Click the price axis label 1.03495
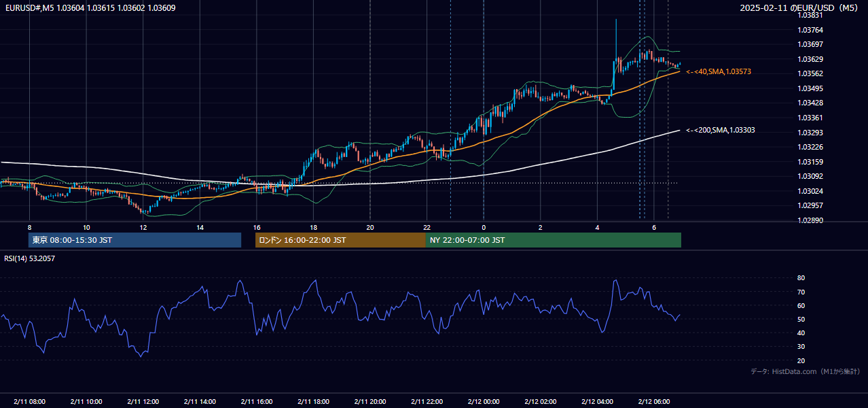Screen dimensions: 868x408 [x=810, y=88]
